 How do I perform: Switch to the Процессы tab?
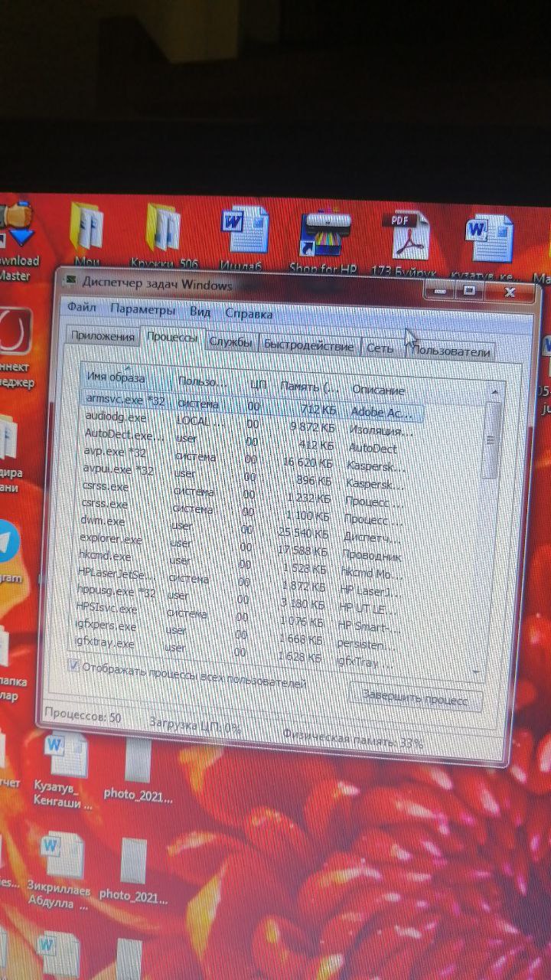coord(171,338)
